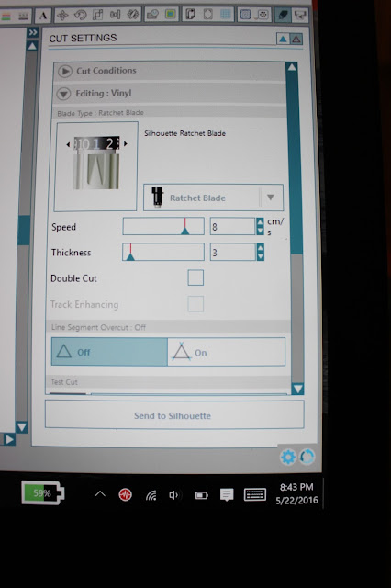This screenshot has width=391, height=588.
Task: Open the Modify window shapes icon
Action: 152,15
